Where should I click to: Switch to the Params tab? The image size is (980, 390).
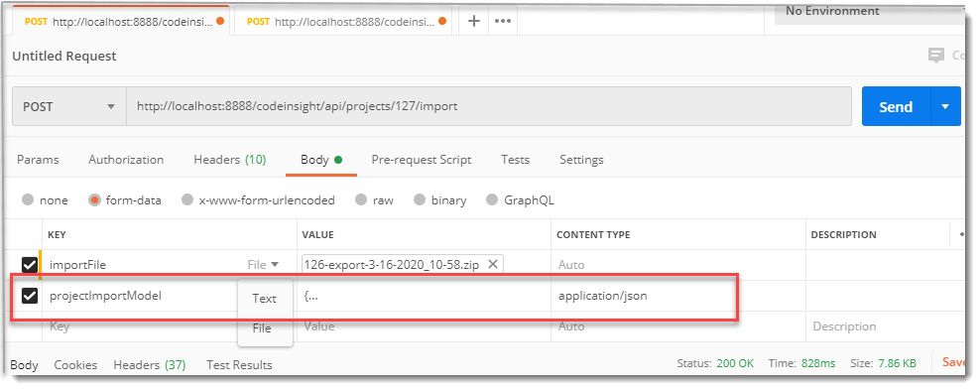point(38,160)
